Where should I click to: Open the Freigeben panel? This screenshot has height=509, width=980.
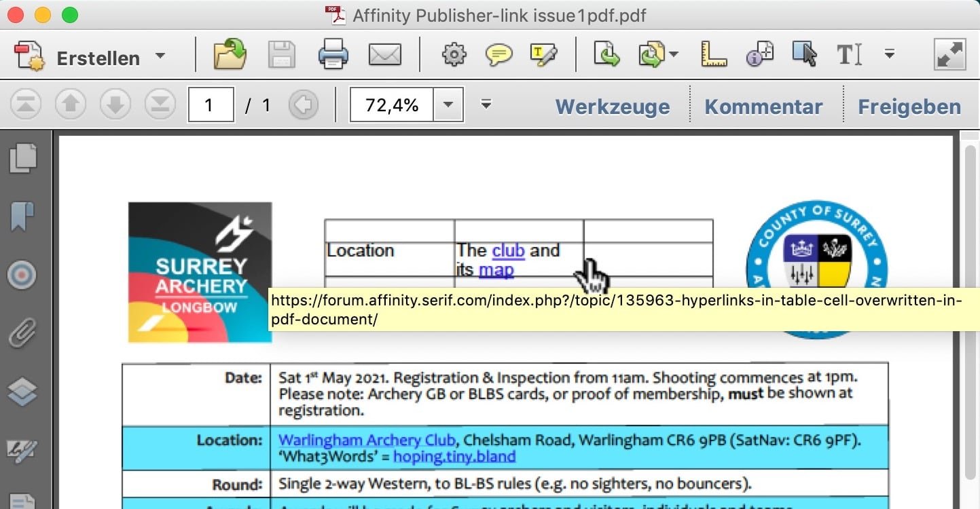pyautogui.click(x=909, y=106)
